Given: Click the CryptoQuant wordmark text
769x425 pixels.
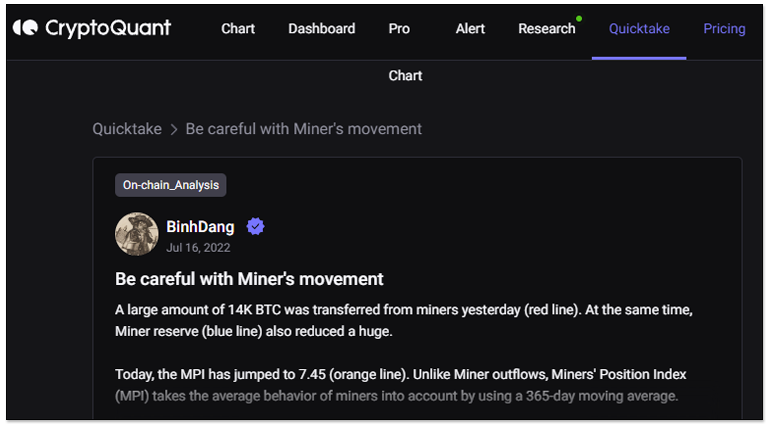Looking at the screenshot, I should (x=108, y=28).
